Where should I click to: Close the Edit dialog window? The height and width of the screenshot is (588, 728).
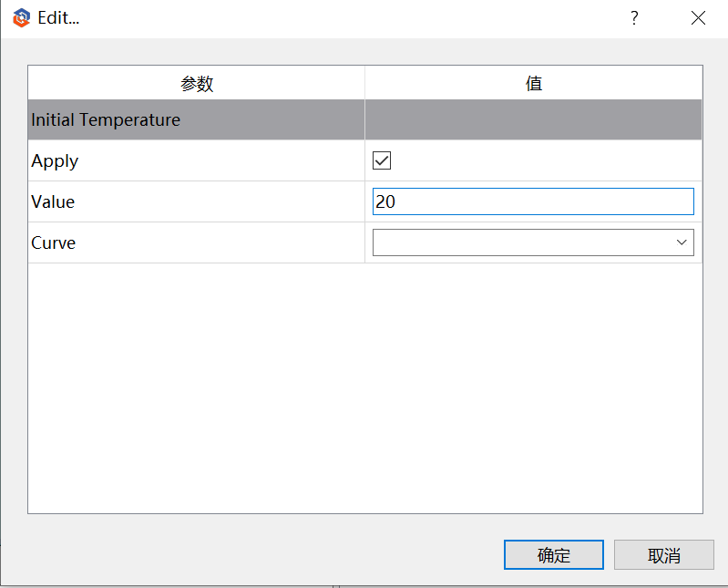(698, 18)
